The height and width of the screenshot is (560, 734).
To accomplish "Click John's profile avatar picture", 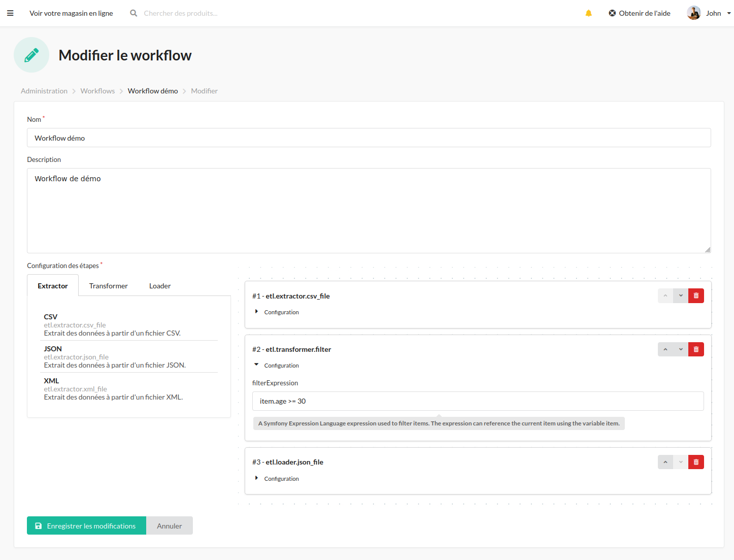I will click(693, 13).
